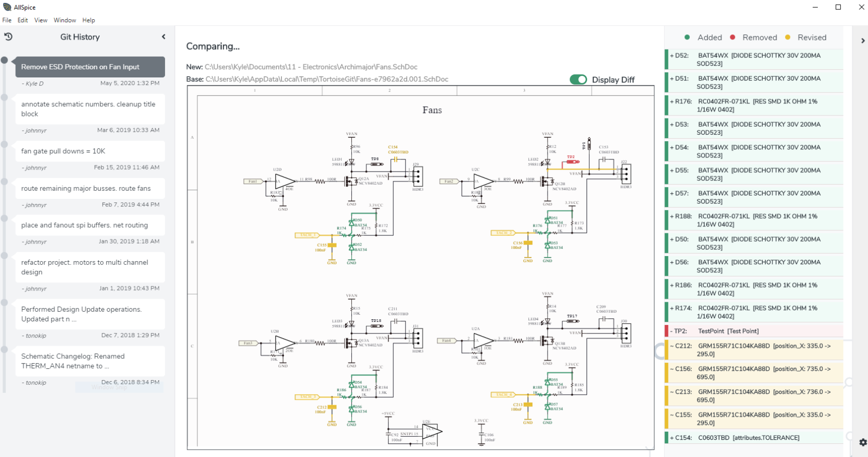Screen dimensions: 868x457
Task: Click the New file path text
Action: 311,67
